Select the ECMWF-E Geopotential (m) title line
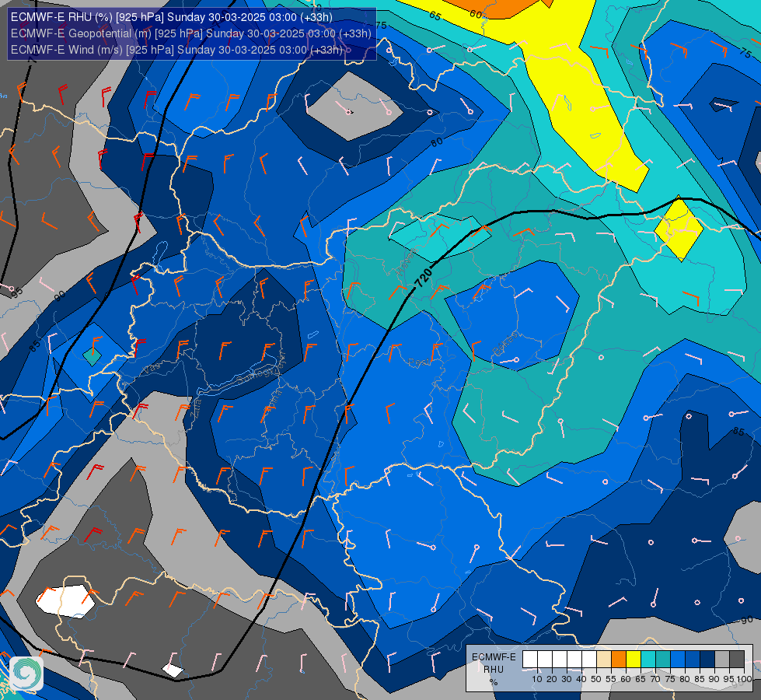This screenshot has height=700, width=761. 190,33
